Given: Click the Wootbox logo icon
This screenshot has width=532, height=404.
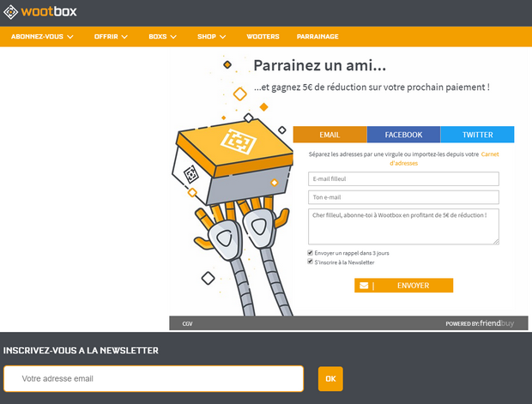Looking at the screenshot, I should tap(10, 12).
